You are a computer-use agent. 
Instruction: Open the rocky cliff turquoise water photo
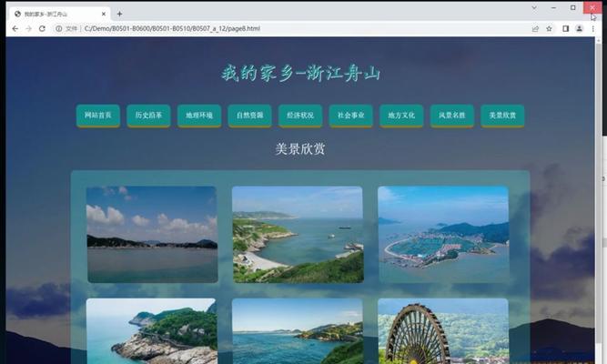pos(151,331)
